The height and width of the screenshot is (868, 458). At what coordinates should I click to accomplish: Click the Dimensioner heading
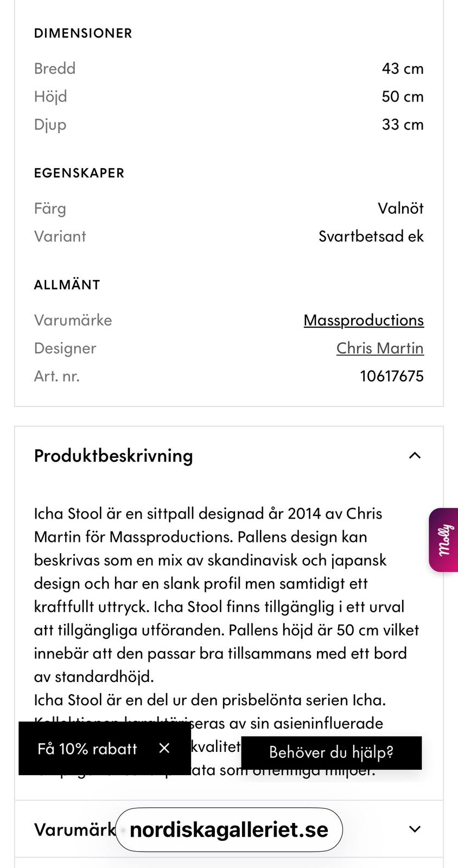(83, 33)
